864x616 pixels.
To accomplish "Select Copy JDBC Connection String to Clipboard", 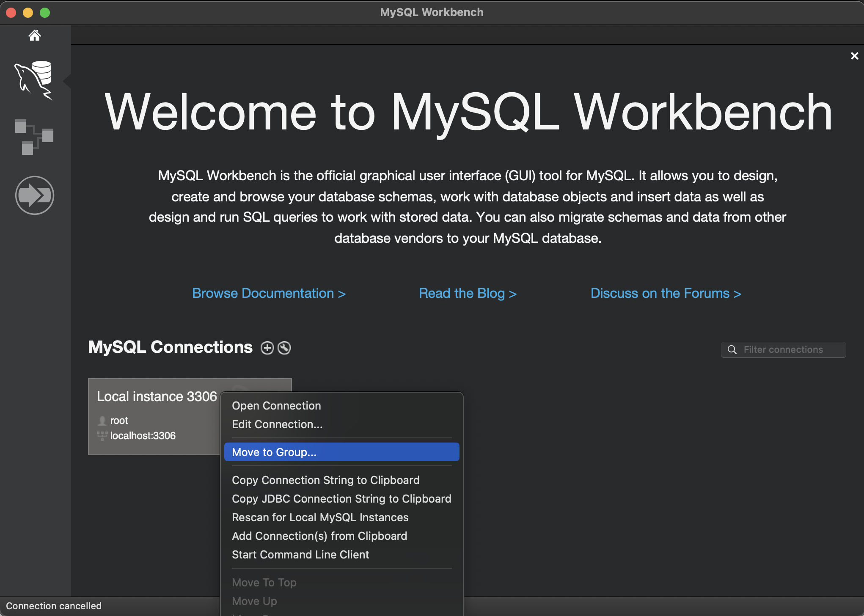I will 341,498.
